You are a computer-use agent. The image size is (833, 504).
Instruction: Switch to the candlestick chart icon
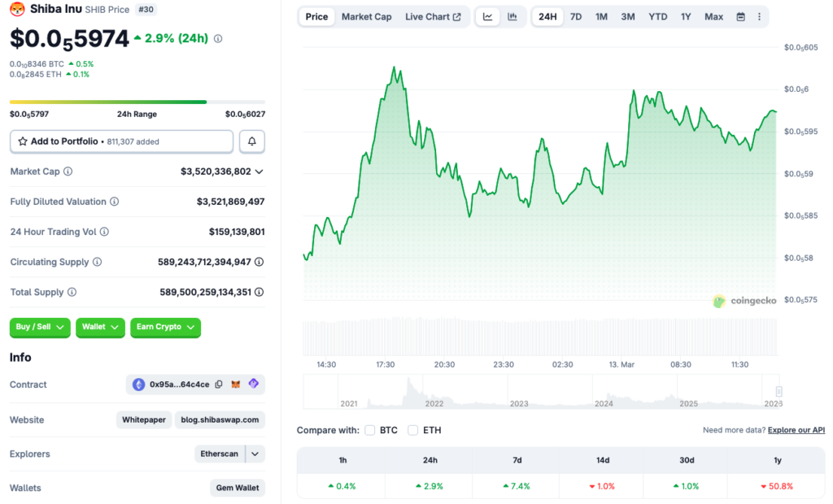tap(512, 16)
